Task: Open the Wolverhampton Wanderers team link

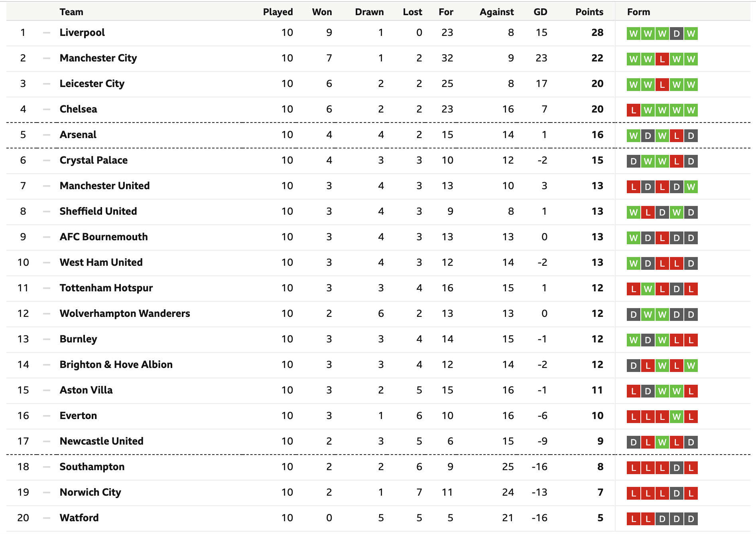Action: [x=125, y=314]
